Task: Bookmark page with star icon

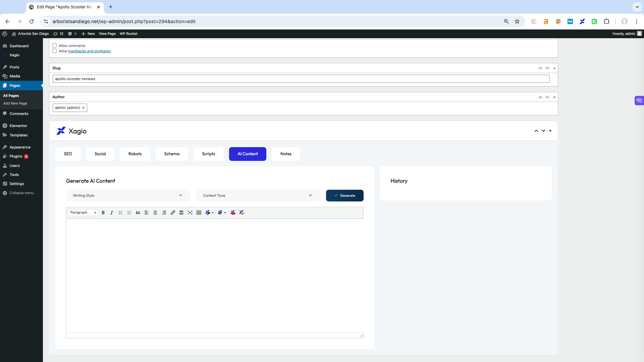Action: (x=517, y=21)
